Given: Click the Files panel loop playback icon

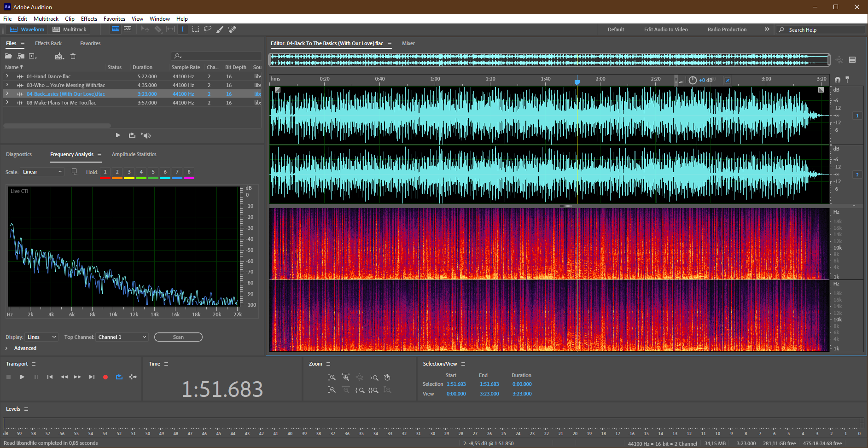Looking at the screenshot, I should coord(132,135).
